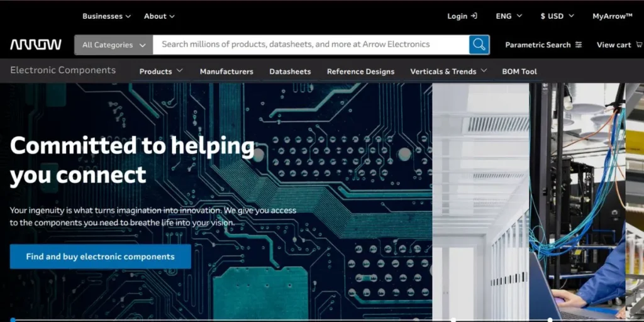Open the Manufacturers page
Image resolution: width=644 pixels, height=322 pixels.
click(226, 72)
